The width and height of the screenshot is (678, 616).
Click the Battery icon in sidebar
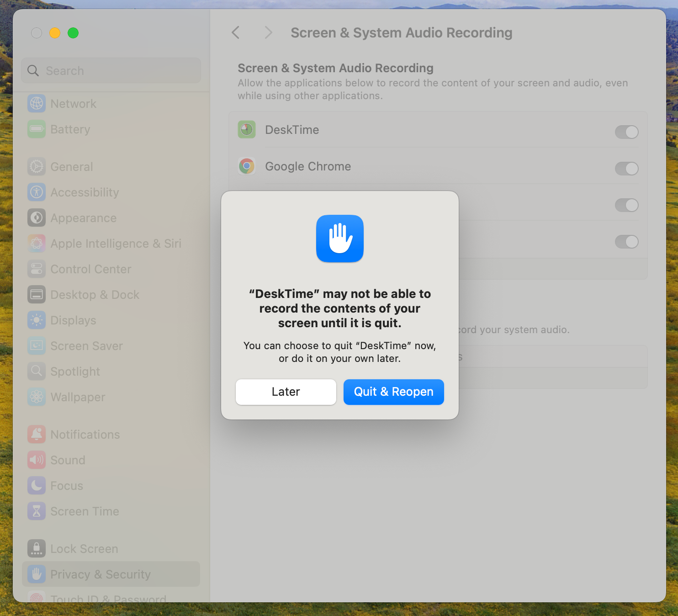(x=37, y=129)
